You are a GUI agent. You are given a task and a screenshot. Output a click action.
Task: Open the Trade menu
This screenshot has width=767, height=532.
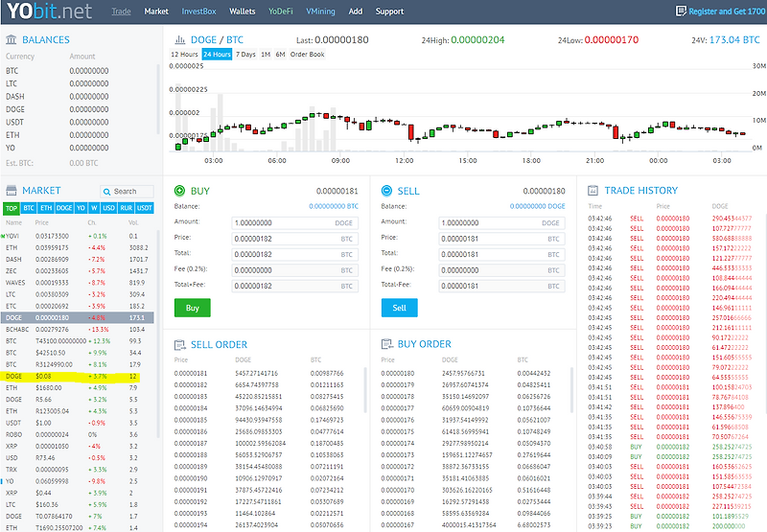point(121,11)
